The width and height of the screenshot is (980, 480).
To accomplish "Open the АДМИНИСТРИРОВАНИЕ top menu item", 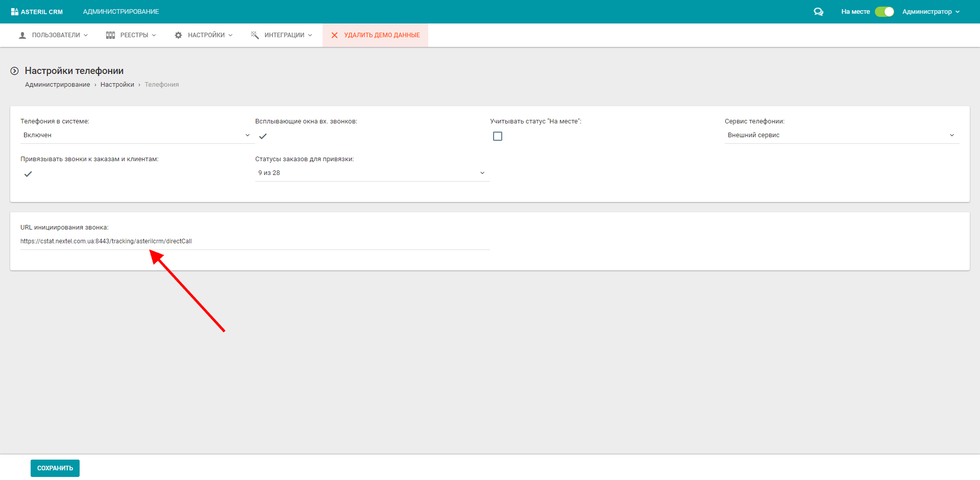I will [x=121, y=12].
